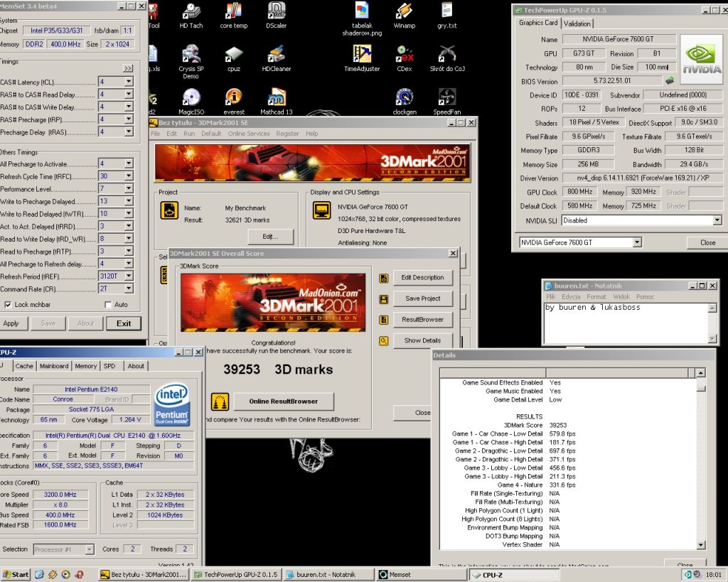Launch Crysis SP Demo desktop icon
728x582 pixels.
pyautogui.click(x=191, y=62)
